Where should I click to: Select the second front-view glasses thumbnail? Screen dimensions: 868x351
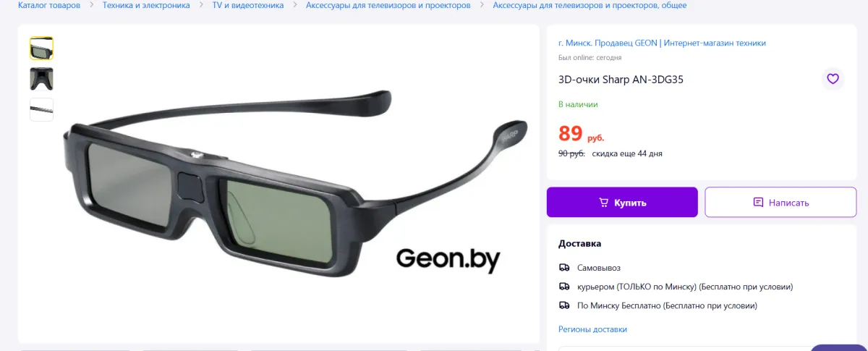(41, 79)
